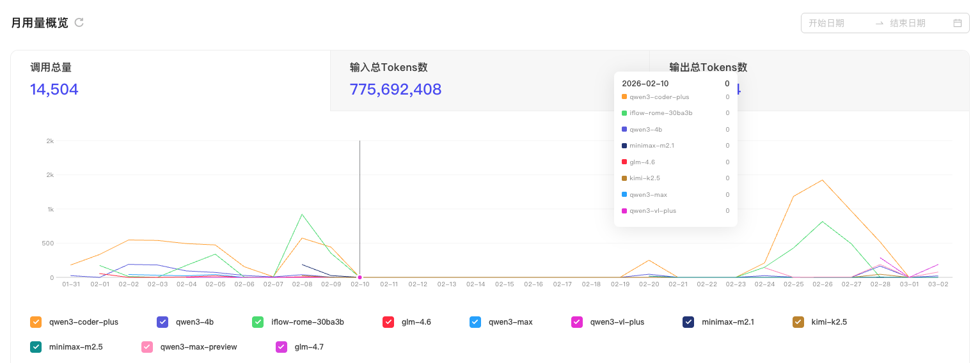Toggle the qwen3-max series checkbox
This screenshot has width=980, height=363.
(475, 322)
